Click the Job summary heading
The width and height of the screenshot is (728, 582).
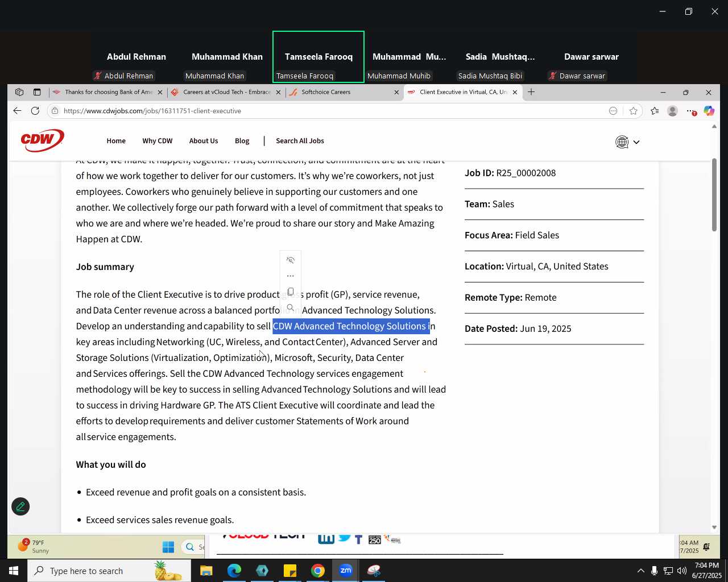(x=105, y=267)
